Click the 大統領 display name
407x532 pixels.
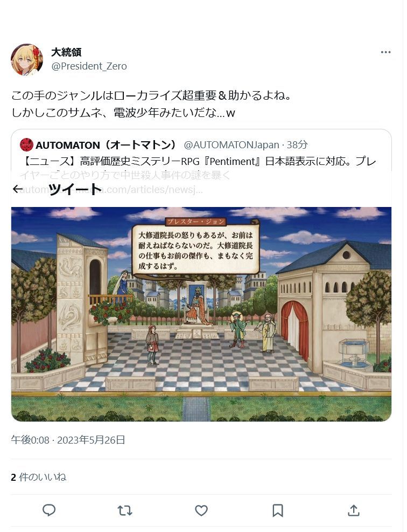coord(66,52)
